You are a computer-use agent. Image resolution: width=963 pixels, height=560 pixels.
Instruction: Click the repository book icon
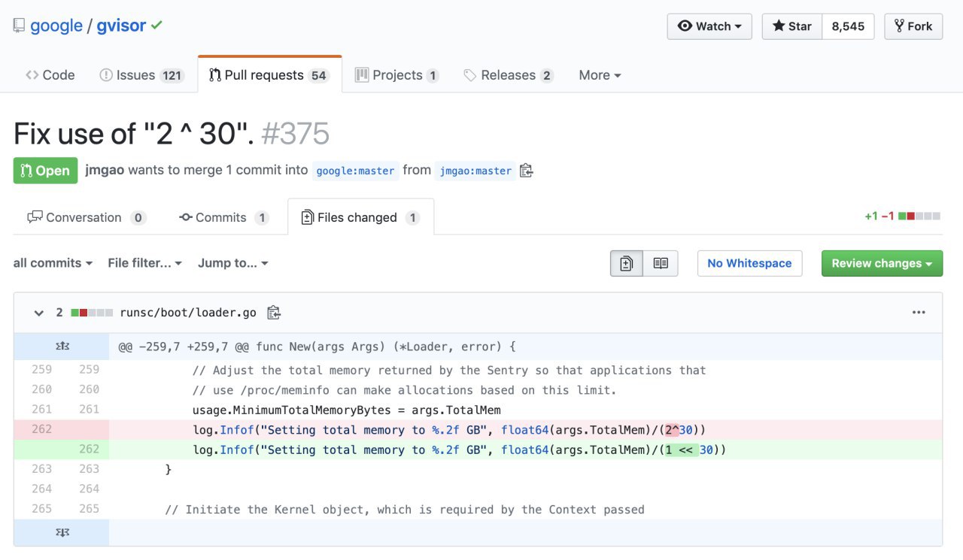pos(20,26)
